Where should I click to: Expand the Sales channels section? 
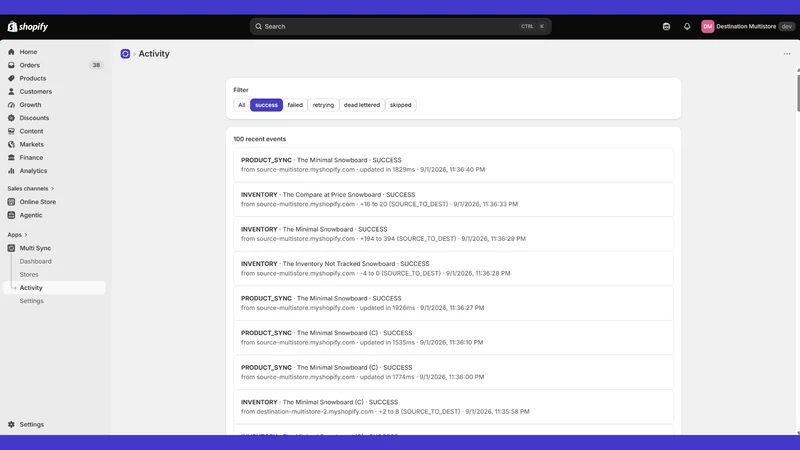click(31, 188)
